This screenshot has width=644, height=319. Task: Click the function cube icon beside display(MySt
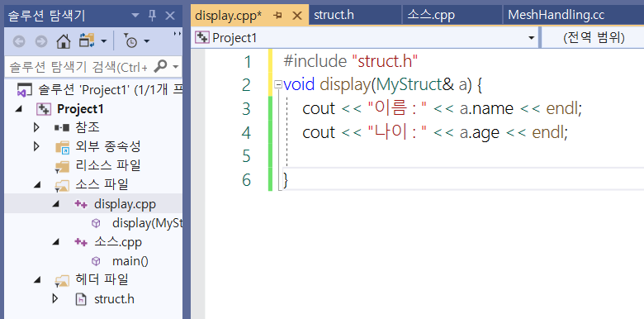pyautogui.click(x=96, y=223)
